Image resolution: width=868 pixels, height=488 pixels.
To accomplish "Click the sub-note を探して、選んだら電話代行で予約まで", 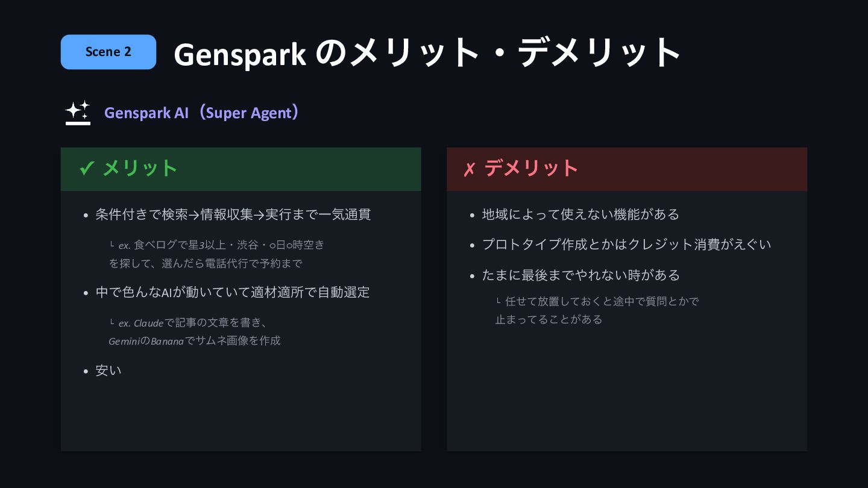I will click(206, 263).
